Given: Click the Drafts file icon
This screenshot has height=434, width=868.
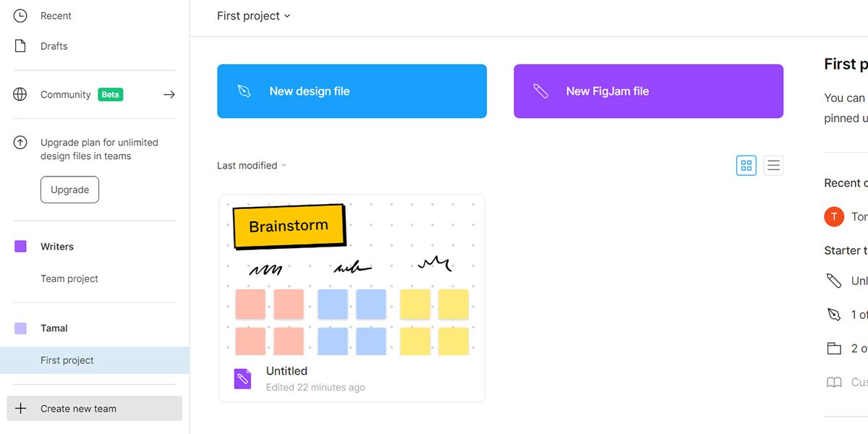Looking at the screenshot, I should [x=20, y=46].
